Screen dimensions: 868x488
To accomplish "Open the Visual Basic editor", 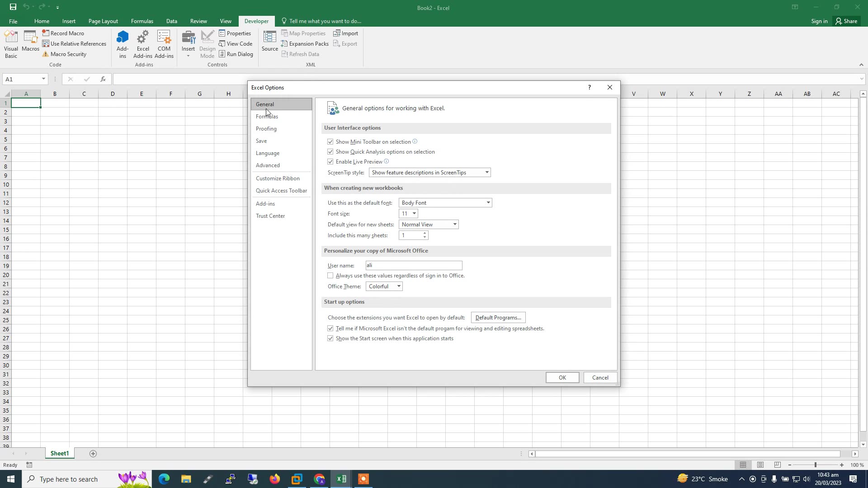I will click(x=10, y=43).
